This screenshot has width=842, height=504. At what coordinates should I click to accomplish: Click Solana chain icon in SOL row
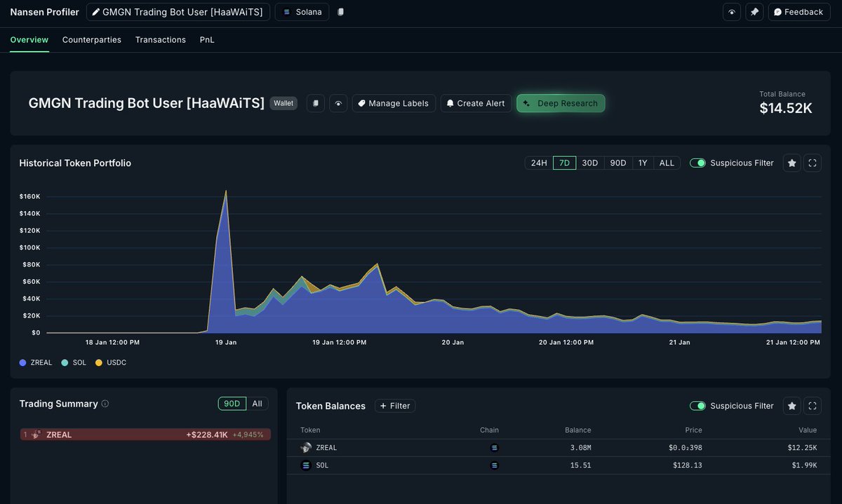point(494,465)
